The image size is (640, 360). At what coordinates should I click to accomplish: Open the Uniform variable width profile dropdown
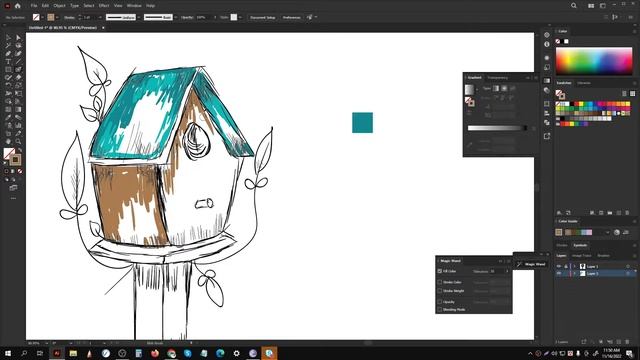139,18
